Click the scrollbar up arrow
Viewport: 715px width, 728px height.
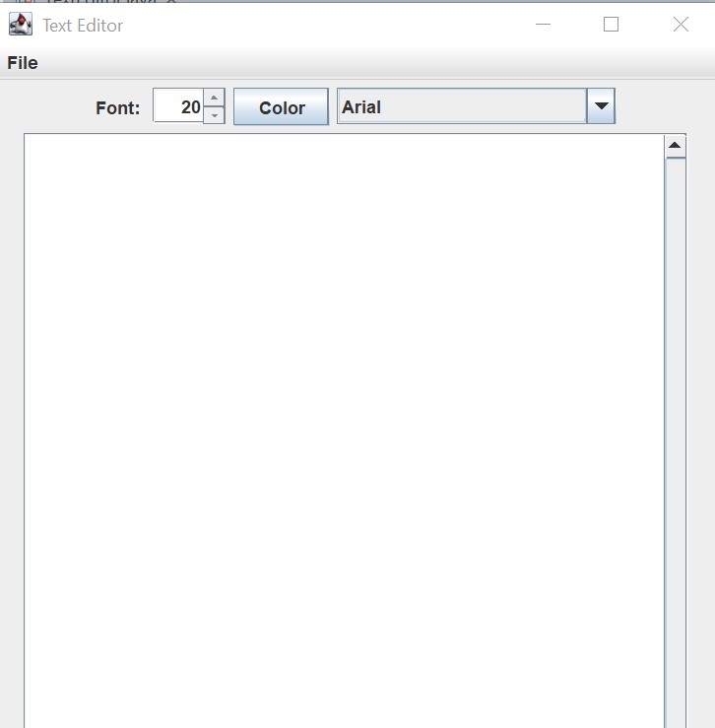coord(675,146)
